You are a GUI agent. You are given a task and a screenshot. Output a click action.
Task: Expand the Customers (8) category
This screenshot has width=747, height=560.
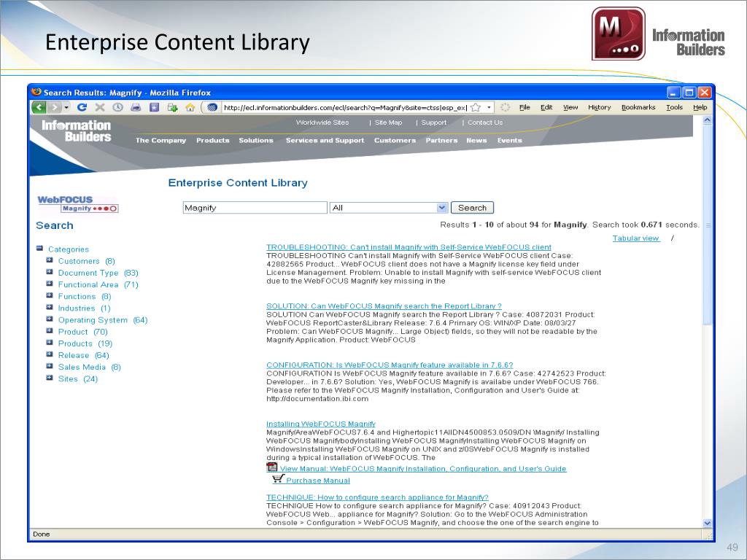[50, 260]
